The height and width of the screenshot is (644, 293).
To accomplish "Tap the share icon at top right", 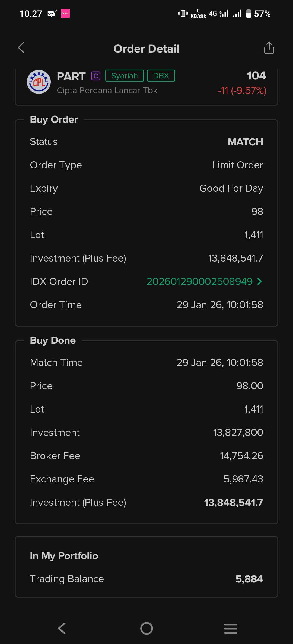I will [x=269, y=48].
